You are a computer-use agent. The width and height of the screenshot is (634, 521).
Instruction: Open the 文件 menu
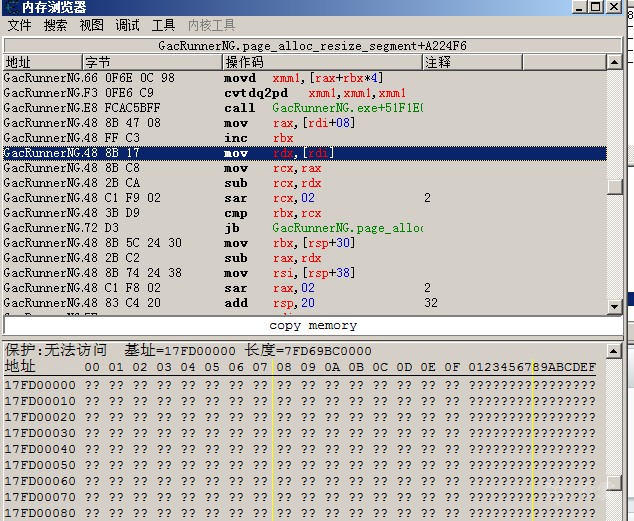[x=19, y=25]
